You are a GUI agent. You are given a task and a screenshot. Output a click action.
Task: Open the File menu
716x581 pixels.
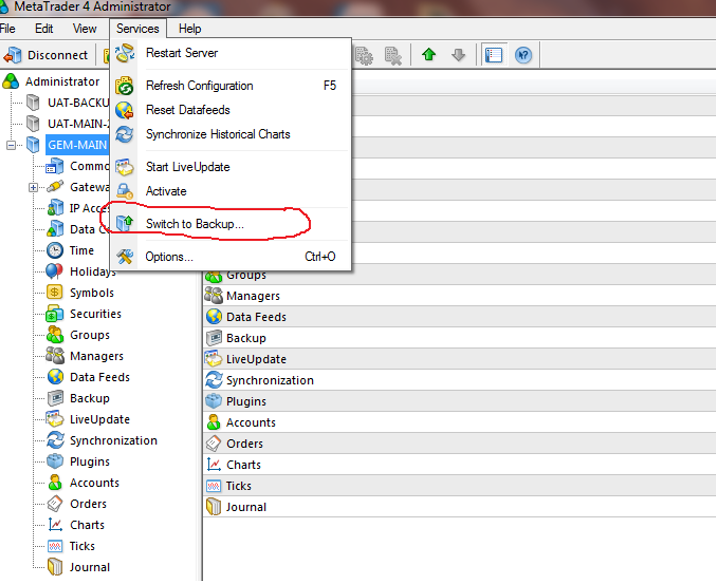(x=8, y=28)
